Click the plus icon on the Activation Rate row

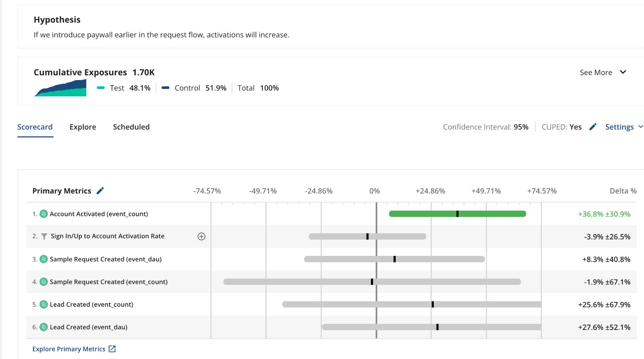(201, 236)
